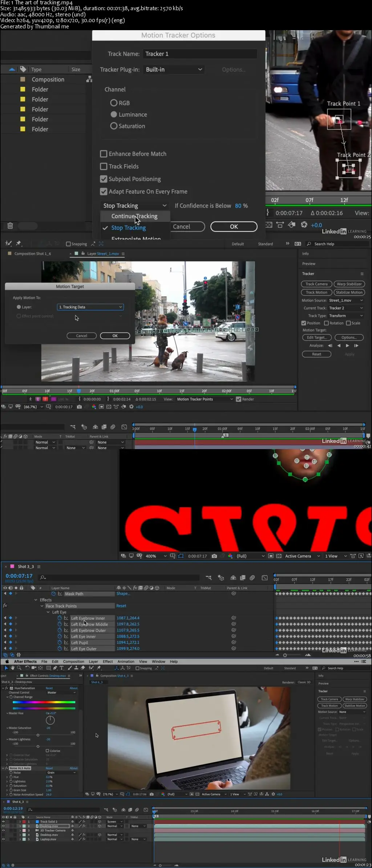Toggle transparency grid icon left of Active Camera at 400%
This screenshot has height=868, width=372.
[279, 556]
